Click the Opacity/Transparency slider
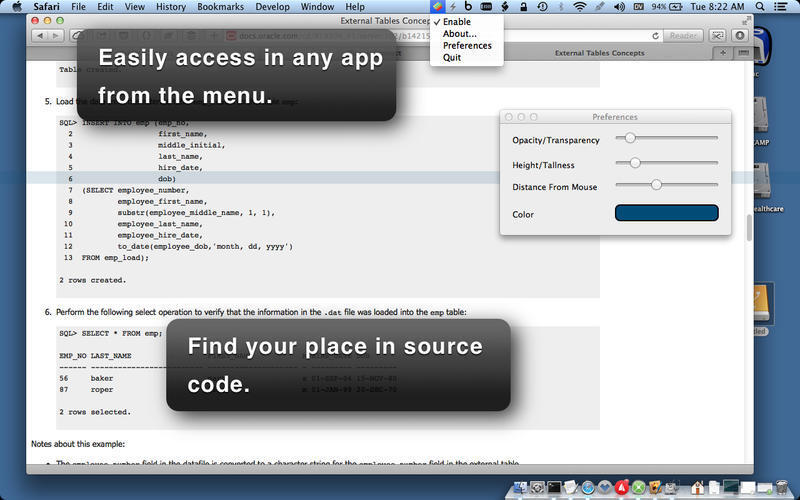Image resolution: width=800 pixels, height=500 pixels. pos(666,138)
